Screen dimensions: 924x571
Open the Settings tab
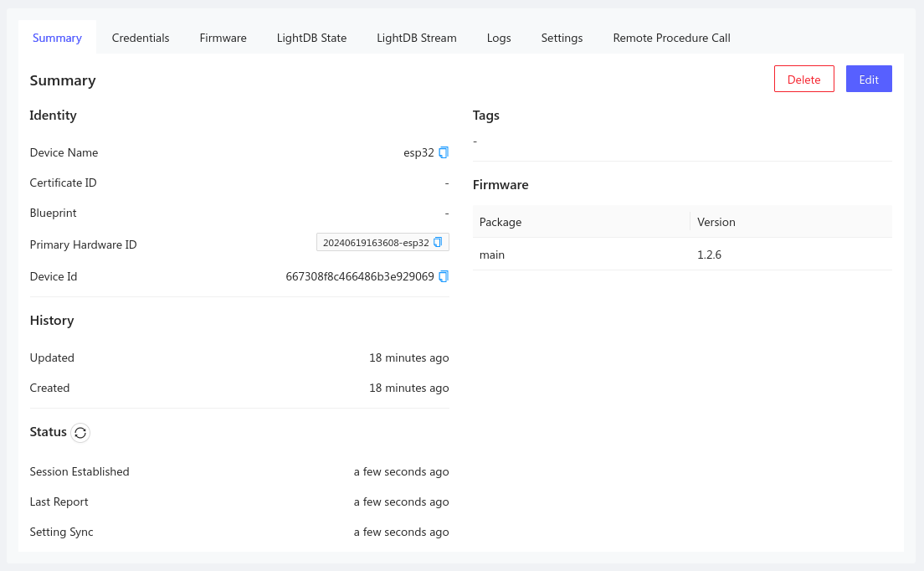(562, 38)
